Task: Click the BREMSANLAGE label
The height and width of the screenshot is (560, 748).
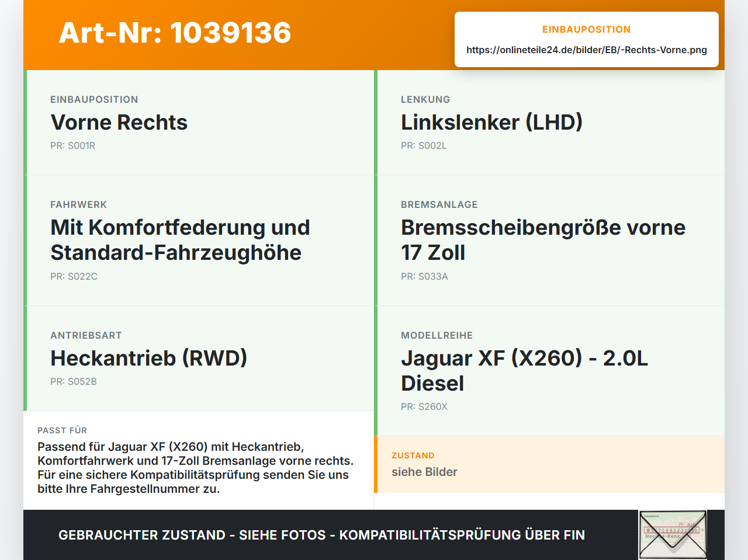Action: (x=439, y=204)
